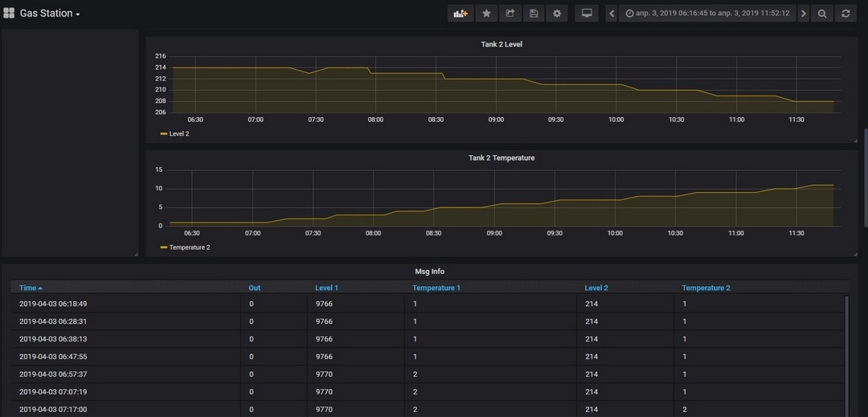868x417 pixels.
Task: Click the 09:00 x-axis label on Tank 2 Level
Action: [x=496, y=120]
